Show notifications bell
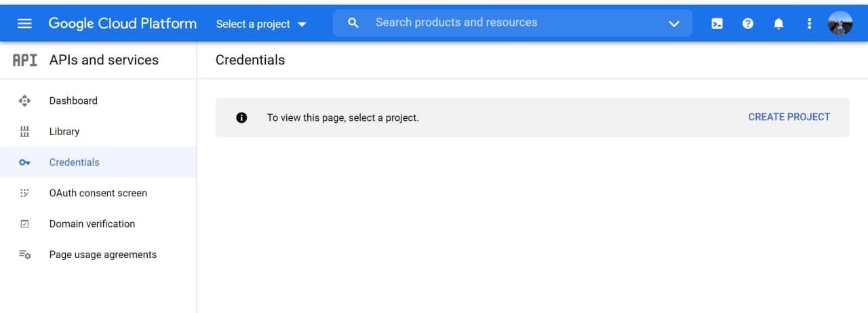The height and width of the screenshot is (313, 868). pos(778,24)
